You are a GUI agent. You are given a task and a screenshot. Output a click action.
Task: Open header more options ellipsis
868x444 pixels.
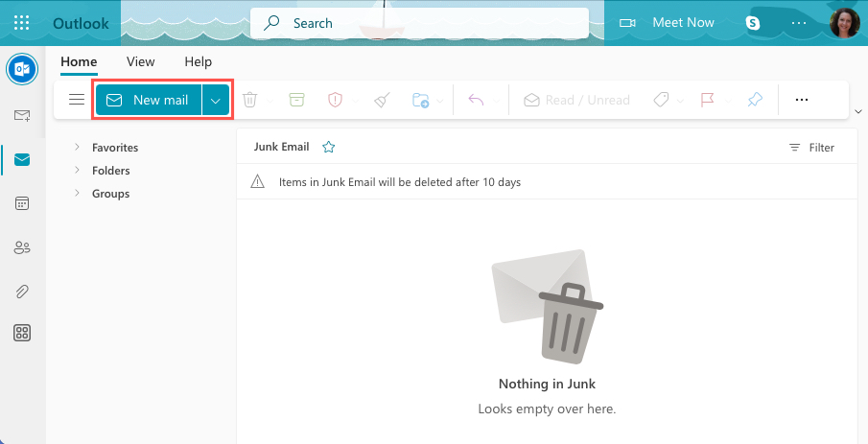[x=799, y=23]
